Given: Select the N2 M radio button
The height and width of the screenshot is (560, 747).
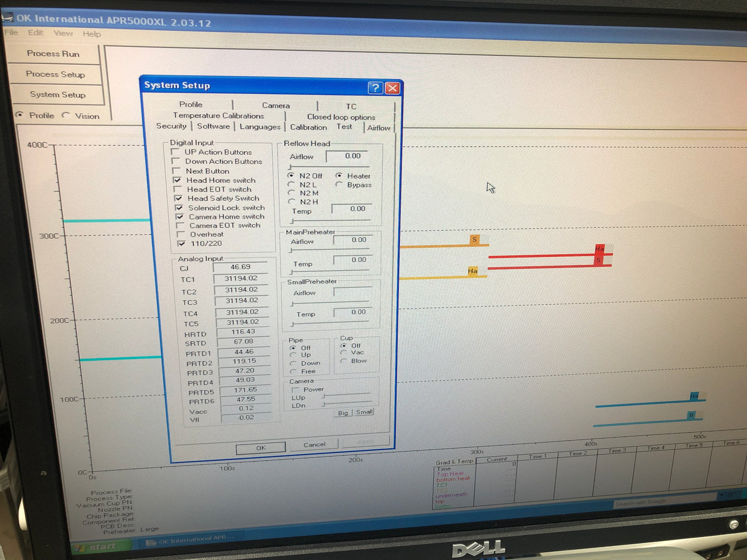Looking at the screenshot, I should [x=292, y=193].
